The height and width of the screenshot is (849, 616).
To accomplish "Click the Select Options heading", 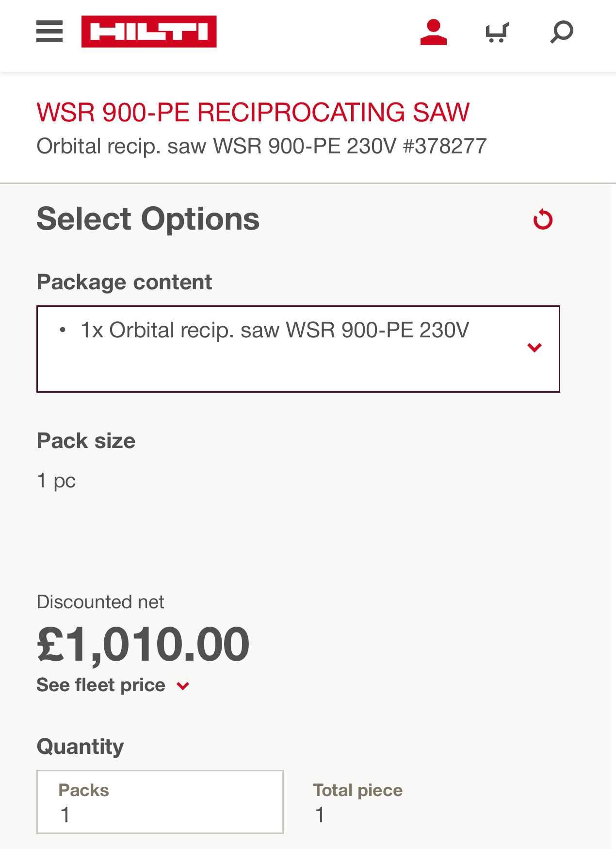I will click(x=148, y=219).
